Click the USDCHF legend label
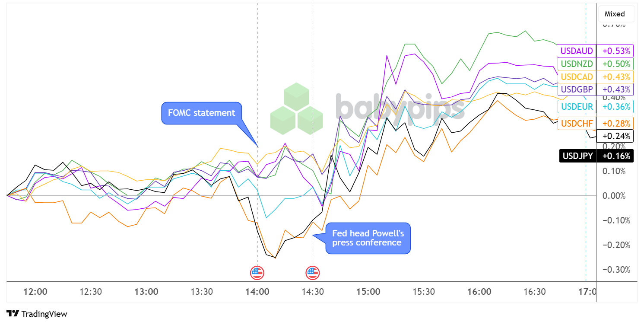Viewport: 644px width, 325px height. point(576,124)
